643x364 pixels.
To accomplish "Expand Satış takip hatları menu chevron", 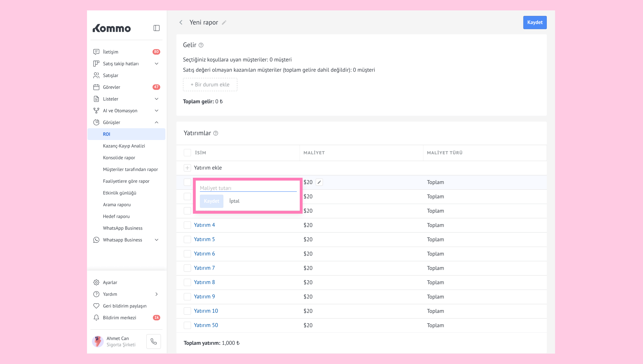I will 156,64.
